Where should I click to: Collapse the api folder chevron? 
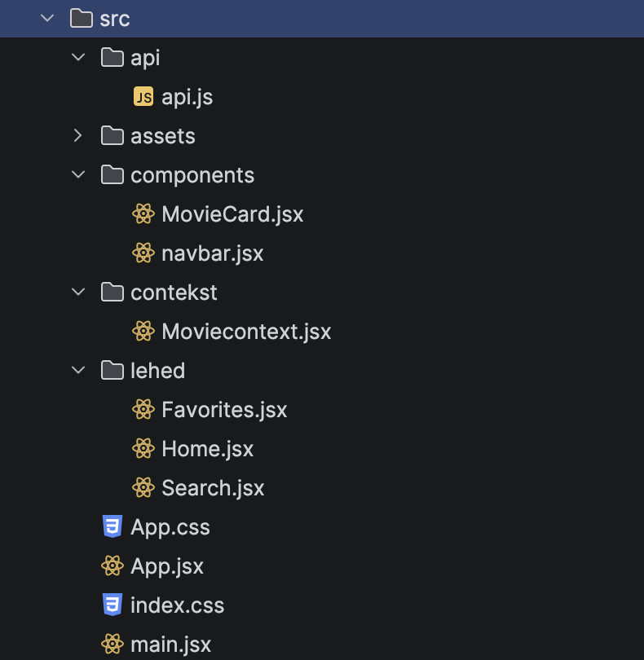[x=78, y=58]
